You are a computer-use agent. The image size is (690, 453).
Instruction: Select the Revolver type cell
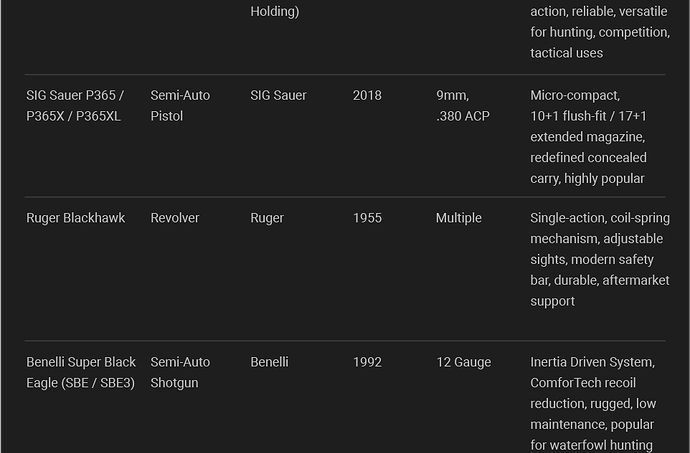point(175,217)
